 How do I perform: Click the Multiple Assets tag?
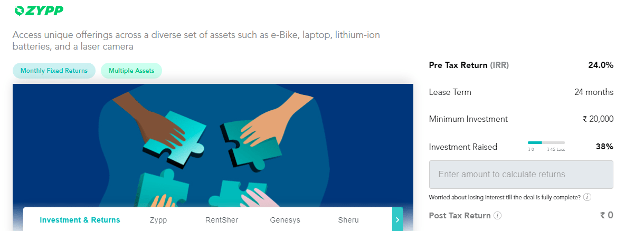(x=131, y=71)
